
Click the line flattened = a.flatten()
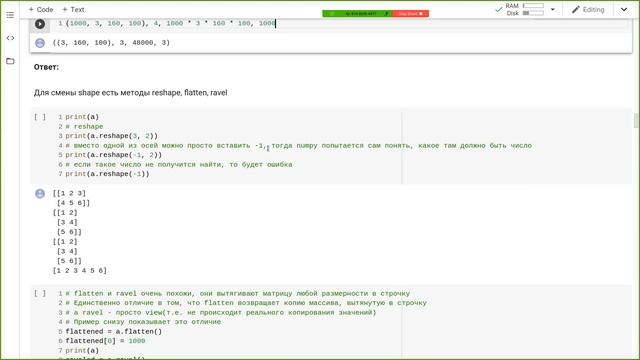point(113,331)
